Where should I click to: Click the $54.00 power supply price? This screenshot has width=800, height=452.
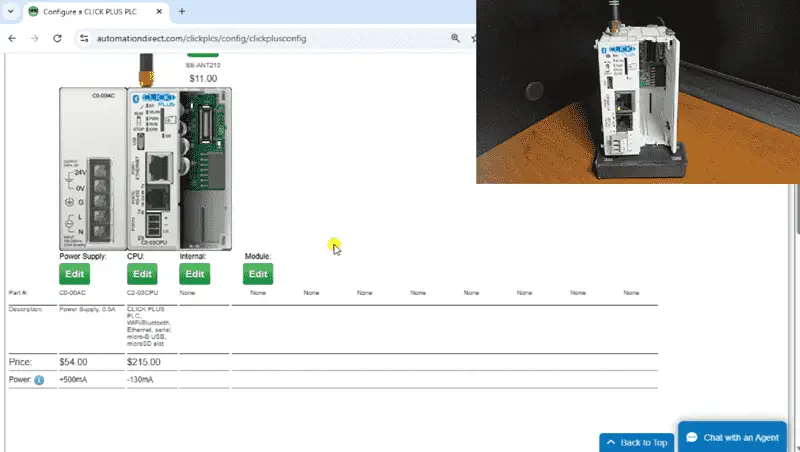pyautogui.click(x=73, y=362)
